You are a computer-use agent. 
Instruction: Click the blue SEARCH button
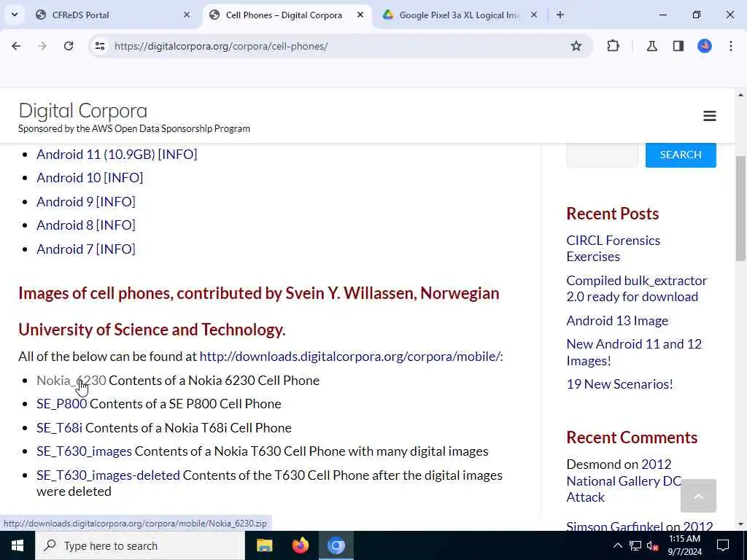(x=681, y=155)
